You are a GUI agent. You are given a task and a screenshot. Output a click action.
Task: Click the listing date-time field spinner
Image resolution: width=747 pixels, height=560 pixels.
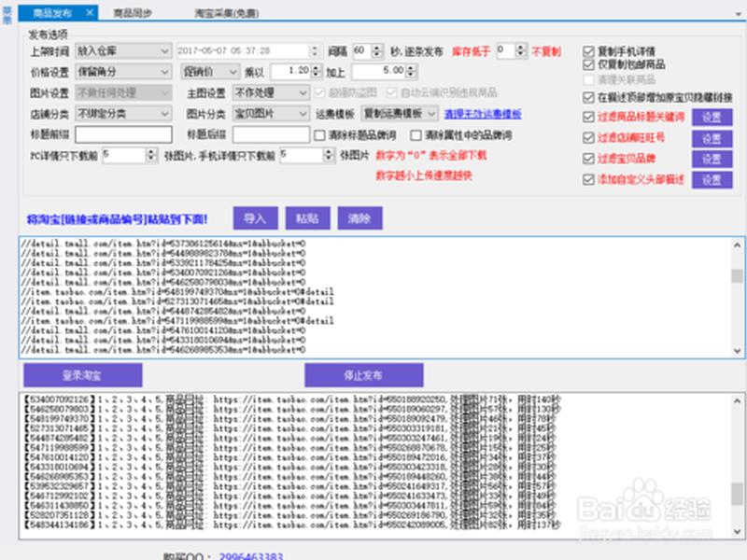point(315,51)
